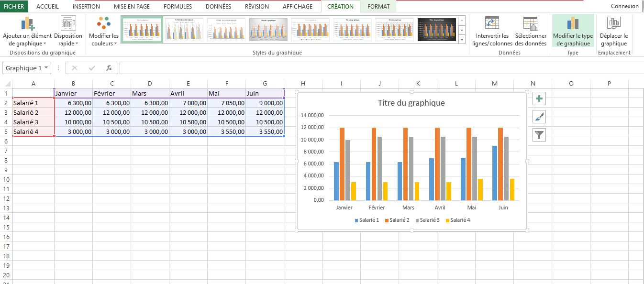Click Sélectionner des données icon
Screen dimensions: 644x284
coord(531,23)
